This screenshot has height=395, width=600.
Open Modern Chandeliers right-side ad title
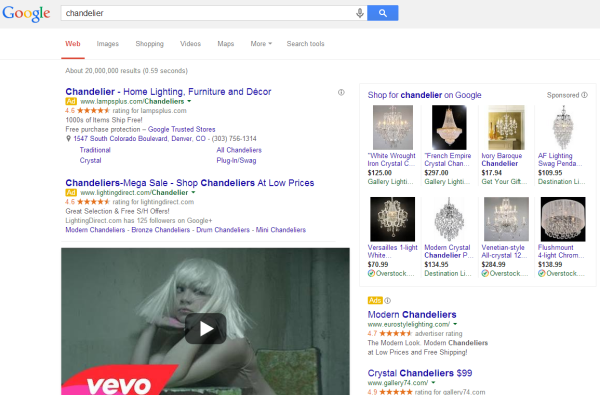[412, 315]
